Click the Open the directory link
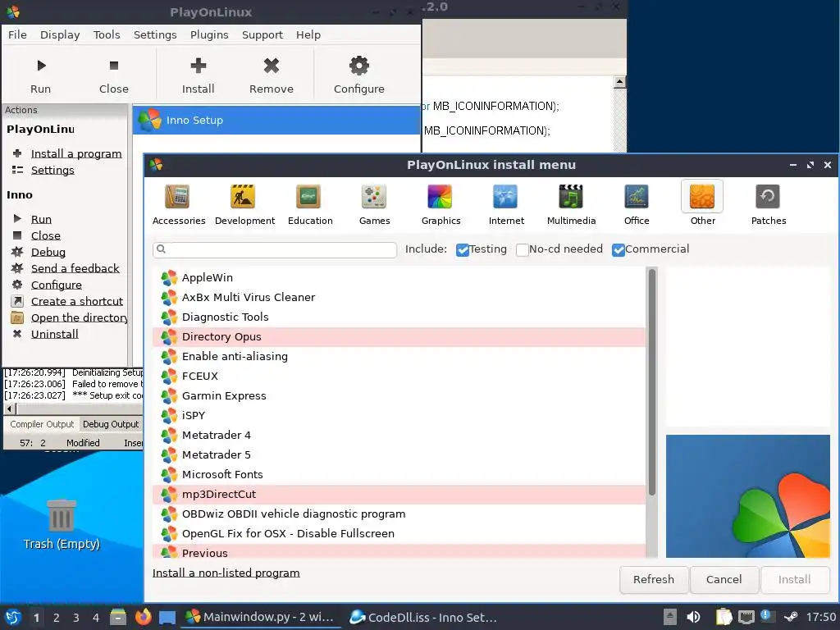This screenshot has width=840, height=630. coord(80,317)
